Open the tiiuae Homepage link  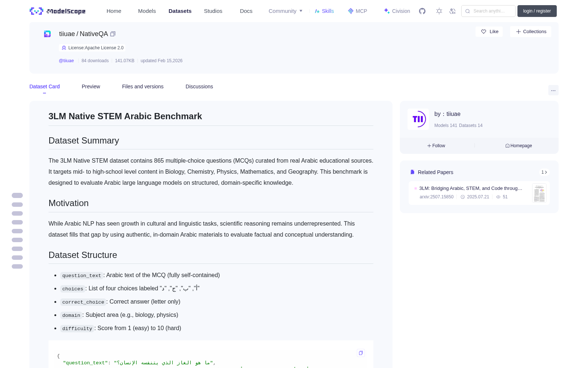[x=519, y=146]
